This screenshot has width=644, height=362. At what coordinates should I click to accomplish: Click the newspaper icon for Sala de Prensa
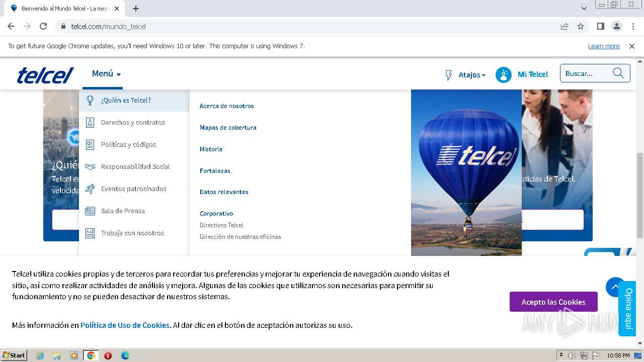(90, 211)
